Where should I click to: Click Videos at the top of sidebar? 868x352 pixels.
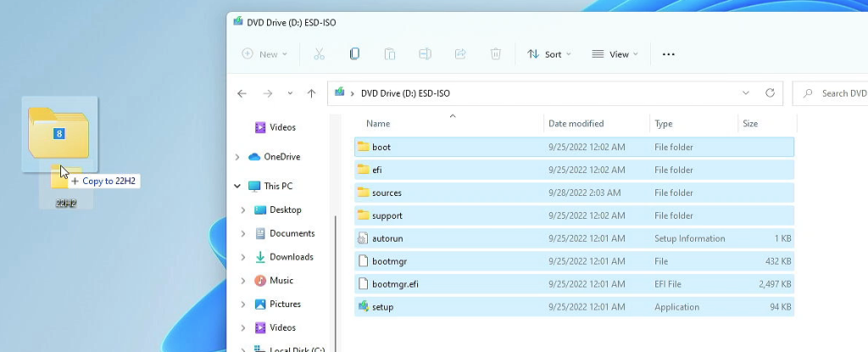(282, 127)
